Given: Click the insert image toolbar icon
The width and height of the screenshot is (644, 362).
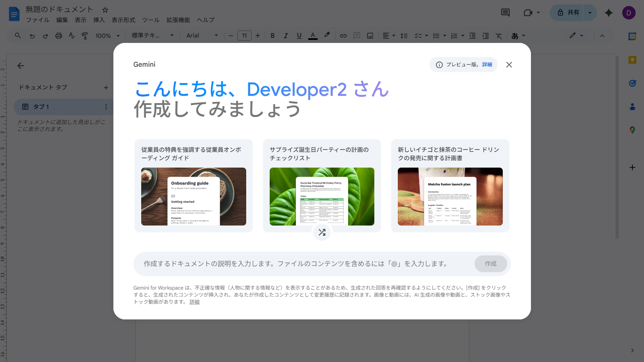Looking at the screenshot, I should click(x=370, y=36).
